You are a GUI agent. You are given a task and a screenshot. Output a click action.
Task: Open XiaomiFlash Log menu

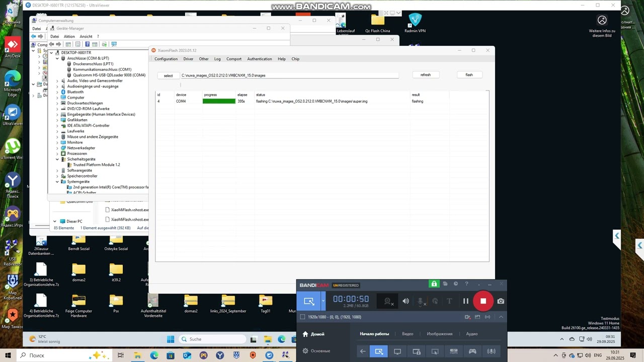click(x=217, y=59)
